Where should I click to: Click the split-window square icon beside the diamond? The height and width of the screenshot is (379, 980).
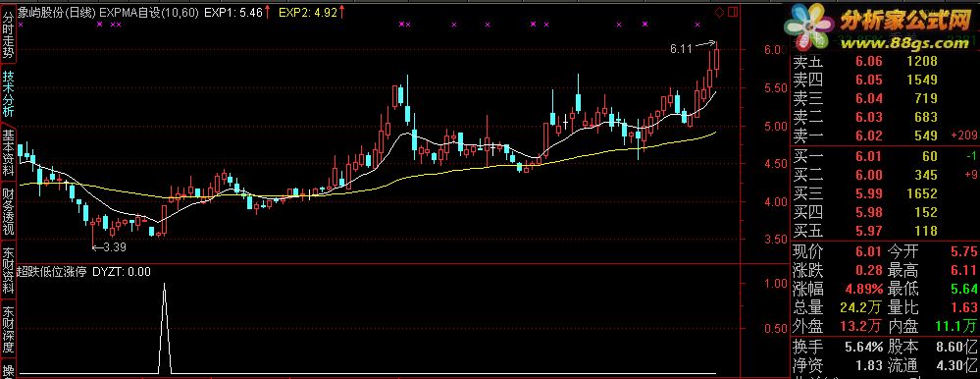[733, 12]
